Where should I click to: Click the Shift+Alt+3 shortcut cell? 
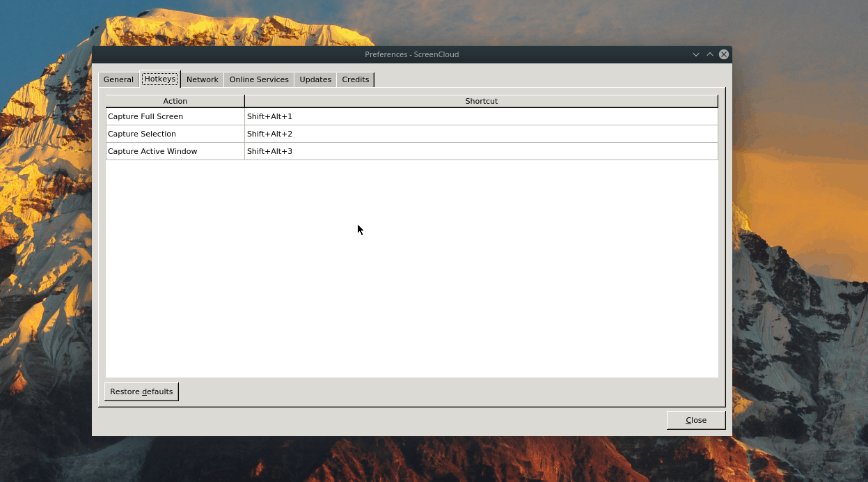click(481, 151)
